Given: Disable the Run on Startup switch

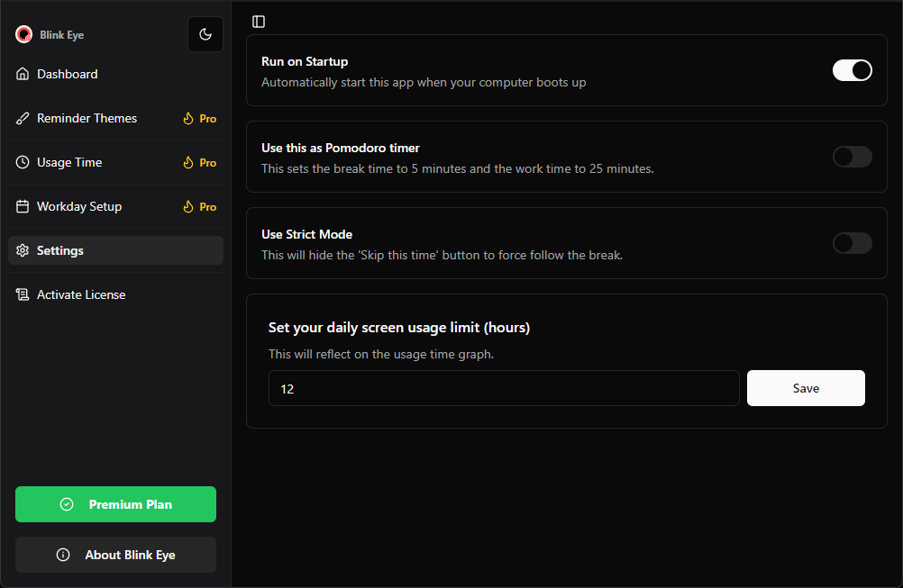Looking at the screenshot, I should pyautogui.click(x=852, y=70).
